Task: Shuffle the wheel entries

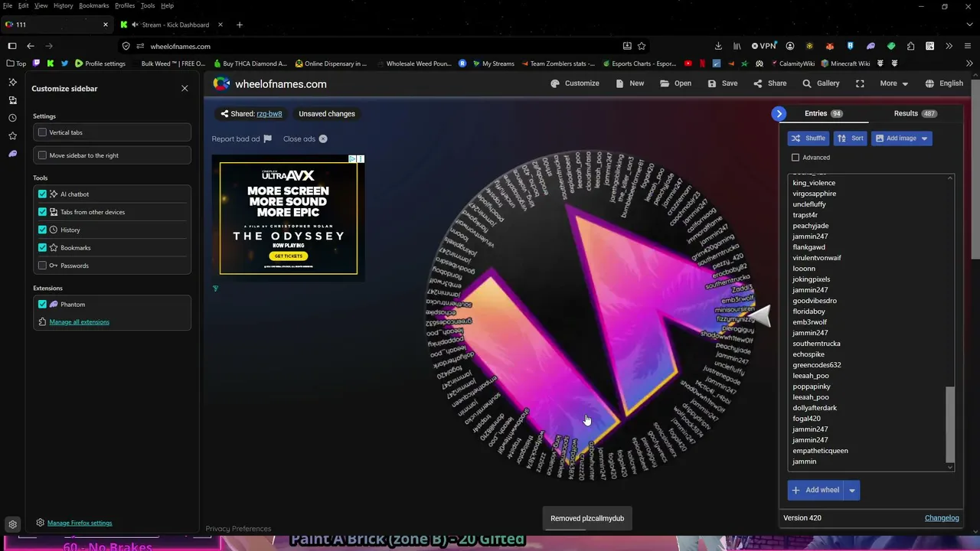Action: [808, 139]
